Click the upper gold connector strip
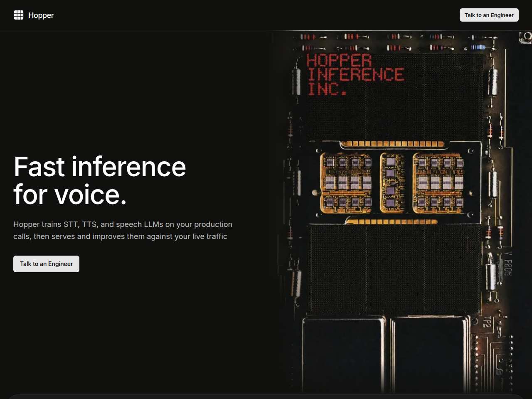The height and width of the screenshot is (399, 532). click(x=392, y=144)
